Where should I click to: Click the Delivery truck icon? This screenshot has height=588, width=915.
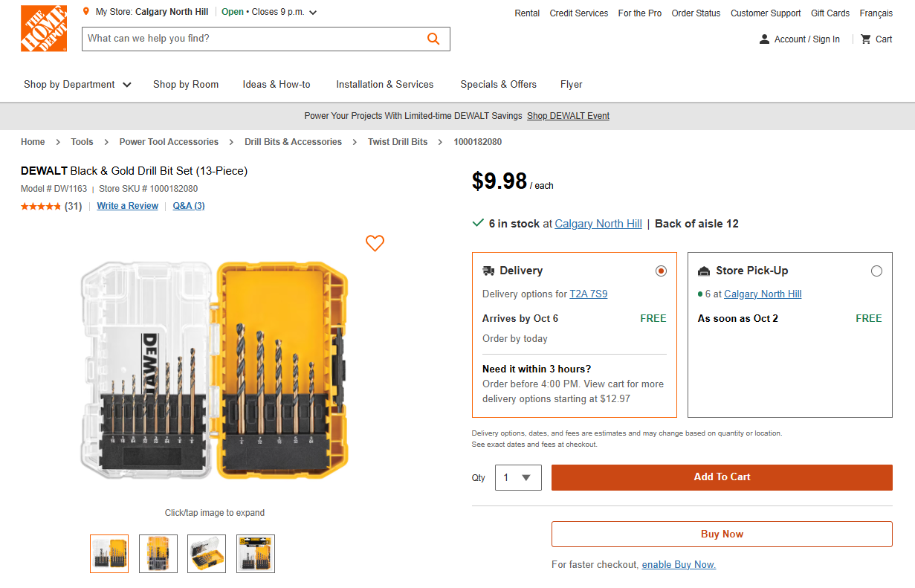488,271
